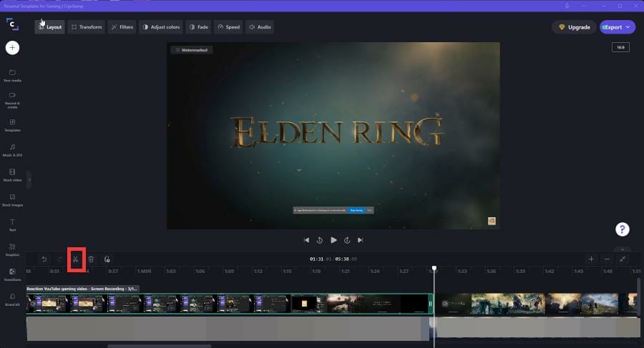The height and width of the screenshot is (348, 644).
Task: Open the Graphics sidebar panel
Action: click(x=12, y=250)
